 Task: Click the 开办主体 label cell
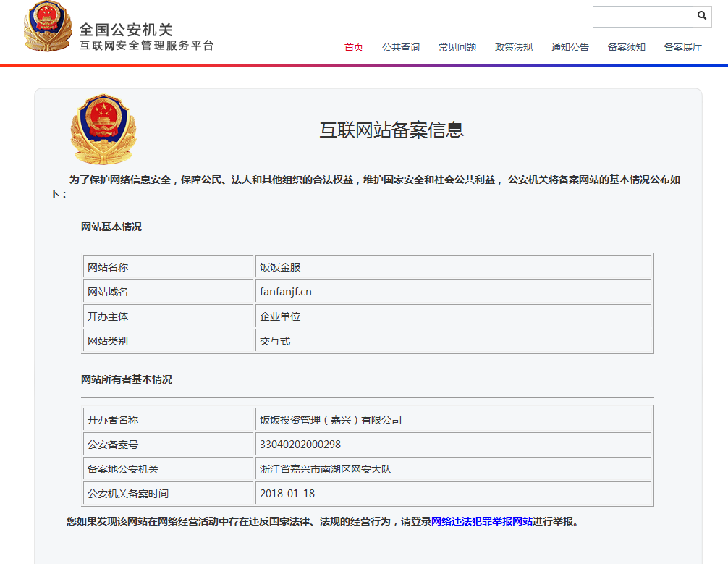point(168,316)
